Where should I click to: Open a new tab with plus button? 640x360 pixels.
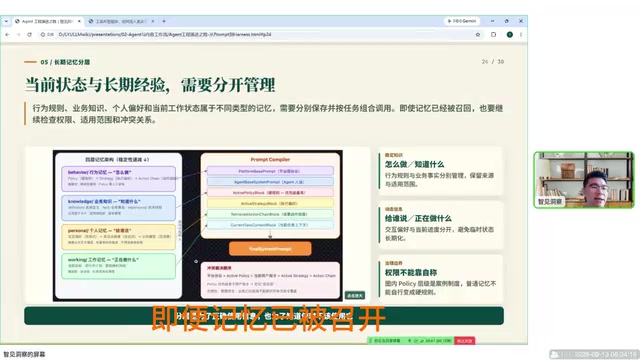coord(164,21)
